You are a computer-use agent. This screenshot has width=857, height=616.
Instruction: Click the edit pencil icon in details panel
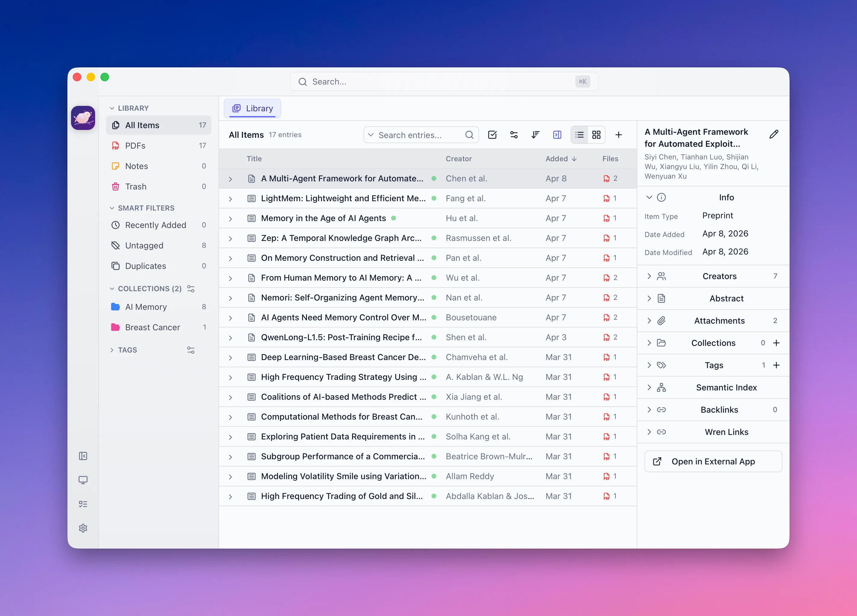point(774,134)
